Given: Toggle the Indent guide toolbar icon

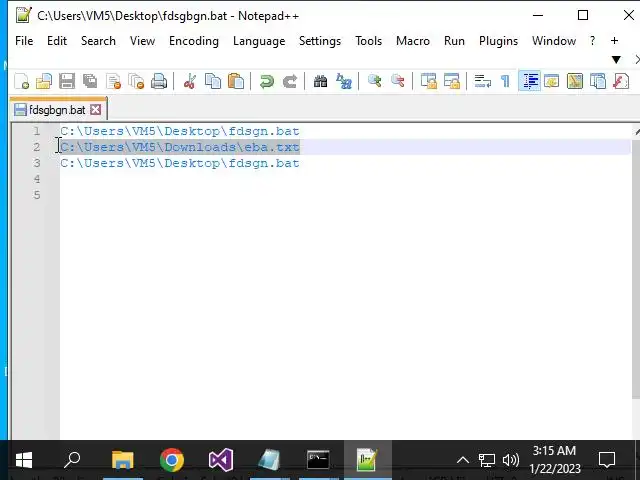Looking at the screenshot, I should (529, 80).
